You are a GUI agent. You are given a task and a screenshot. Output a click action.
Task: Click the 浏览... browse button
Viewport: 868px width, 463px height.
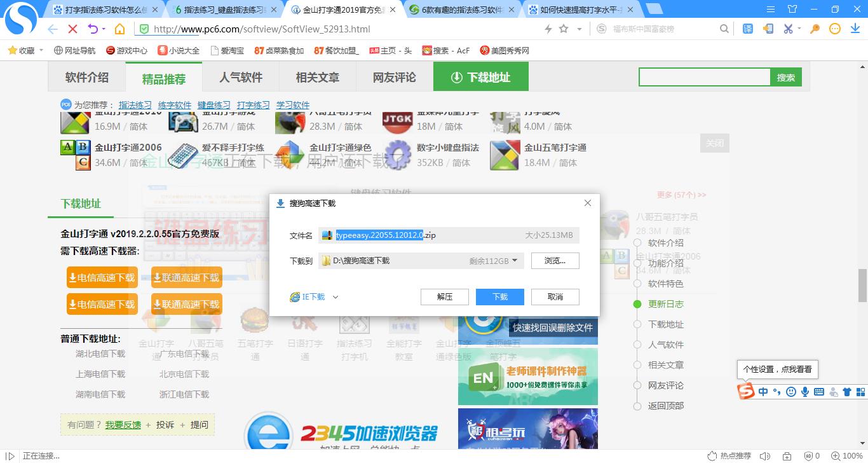pos(555,261)
